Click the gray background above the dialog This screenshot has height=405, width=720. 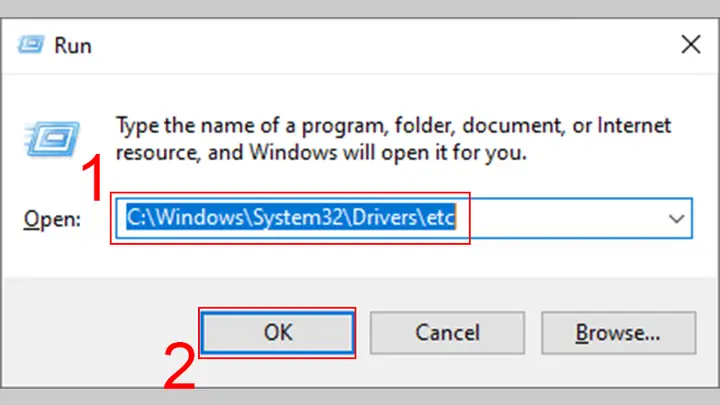(x=360, y=8)
